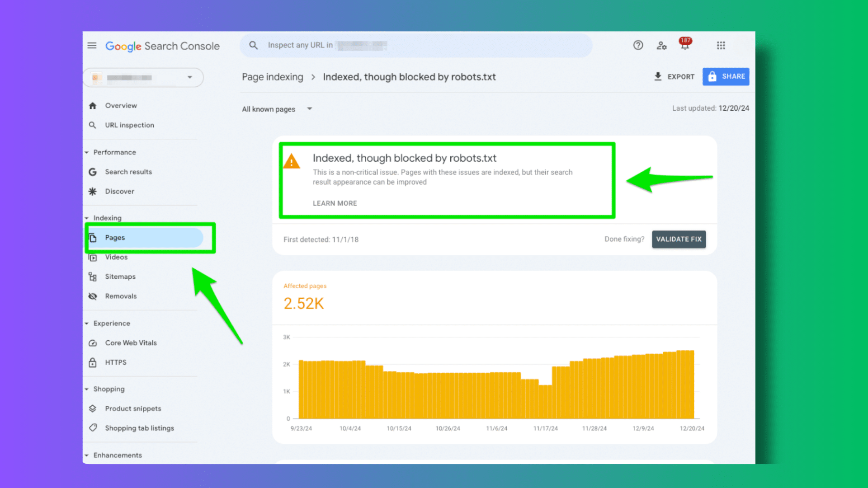
Task: Click the orange warning triangle icon
Action: (292, 161)
